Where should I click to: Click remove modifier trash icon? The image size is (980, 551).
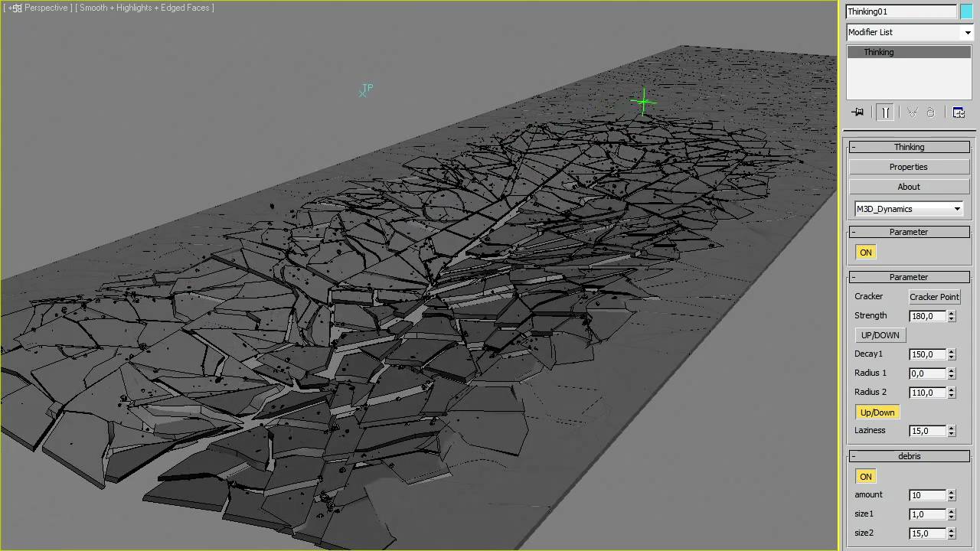coord(930,112)
